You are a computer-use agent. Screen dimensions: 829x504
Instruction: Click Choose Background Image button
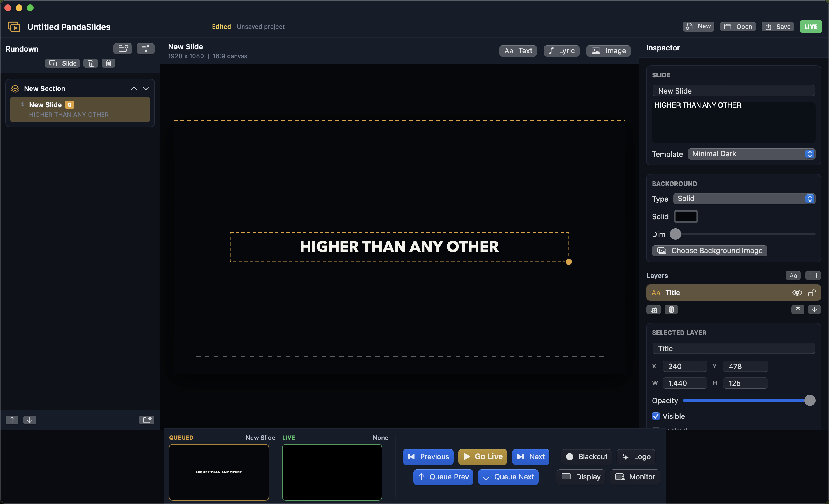710,251
